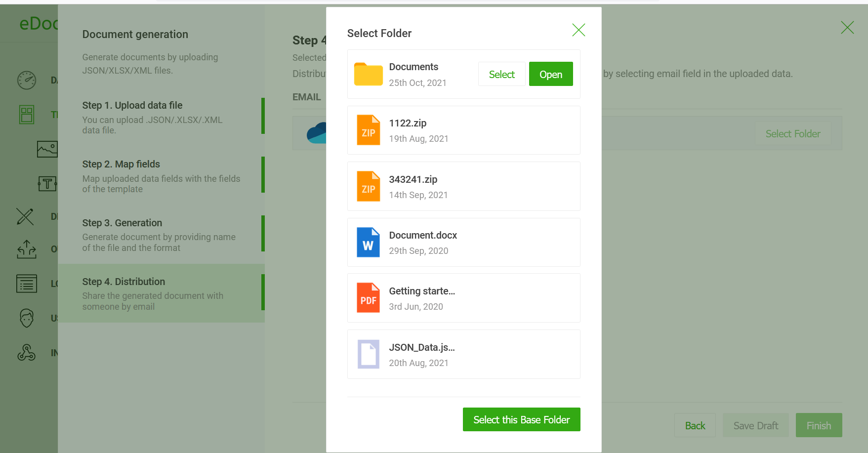
Task: Select the 1122.zip file entry
Action: (463, 130)
